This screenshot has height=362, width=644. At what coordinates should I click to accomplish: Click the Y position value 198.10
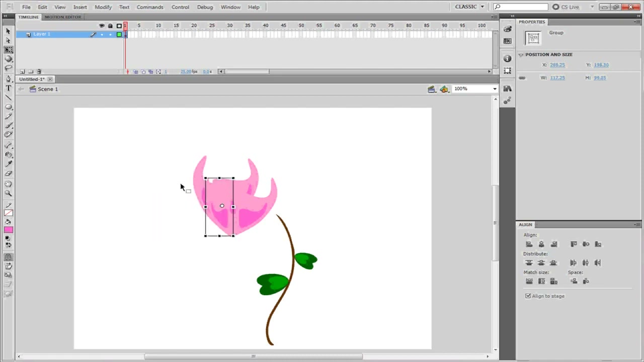(x=601, y=65)
